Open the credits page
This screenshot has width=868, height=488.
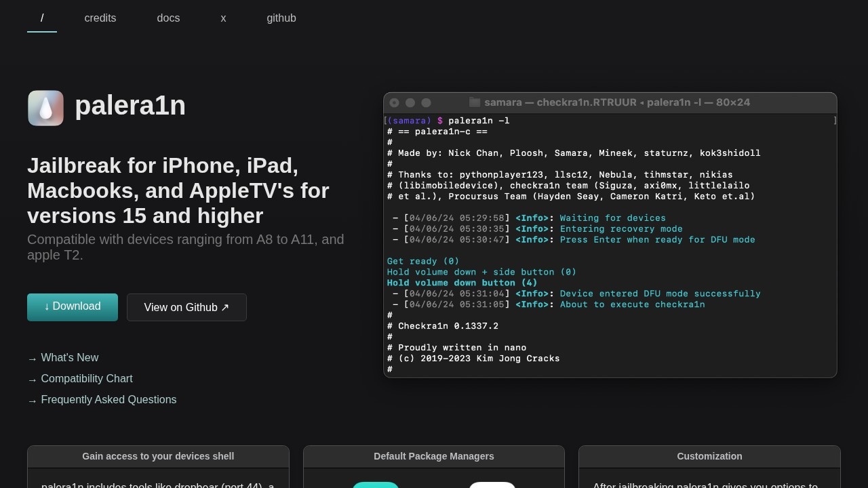coord(100,18)
